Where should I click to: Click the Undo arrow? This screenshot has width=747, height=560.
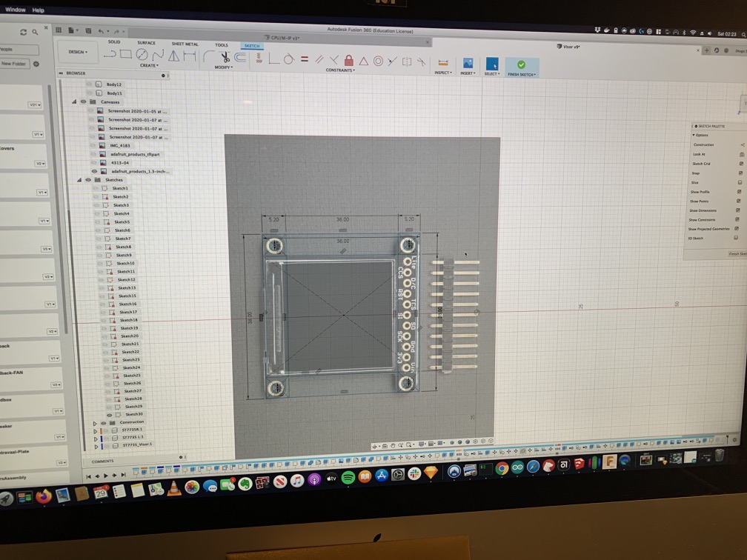coord(101,31)
